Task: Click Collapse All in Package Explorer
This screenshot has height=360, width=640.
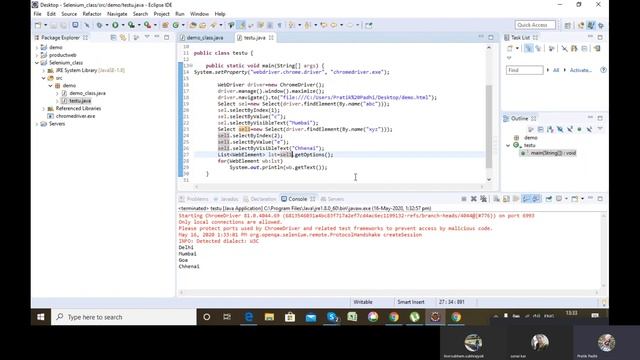Action: point(113,38)
